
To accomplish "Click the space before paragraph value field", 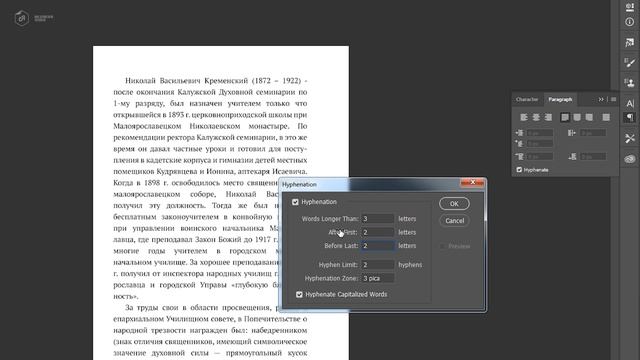I will 540,157.
